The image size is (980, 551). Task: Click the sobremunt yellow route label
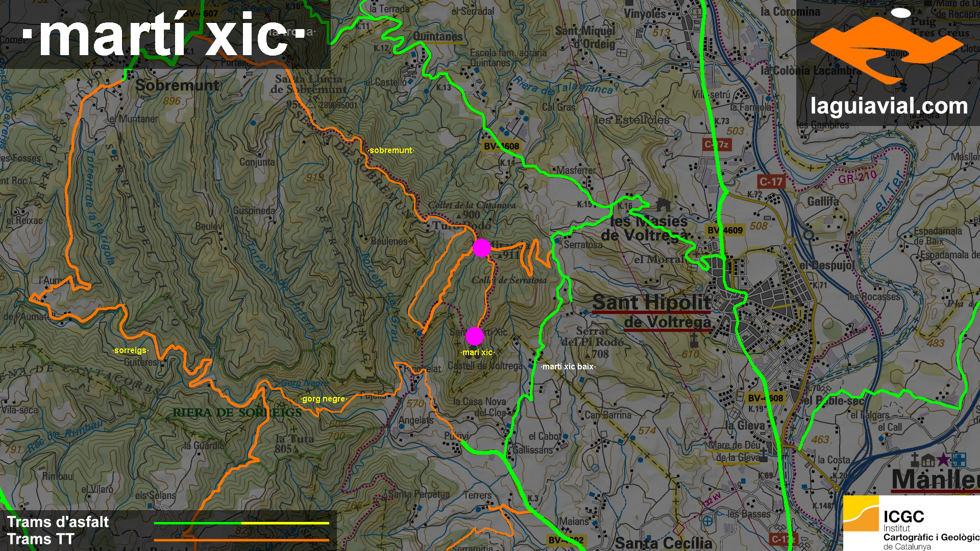coord(391,151)
